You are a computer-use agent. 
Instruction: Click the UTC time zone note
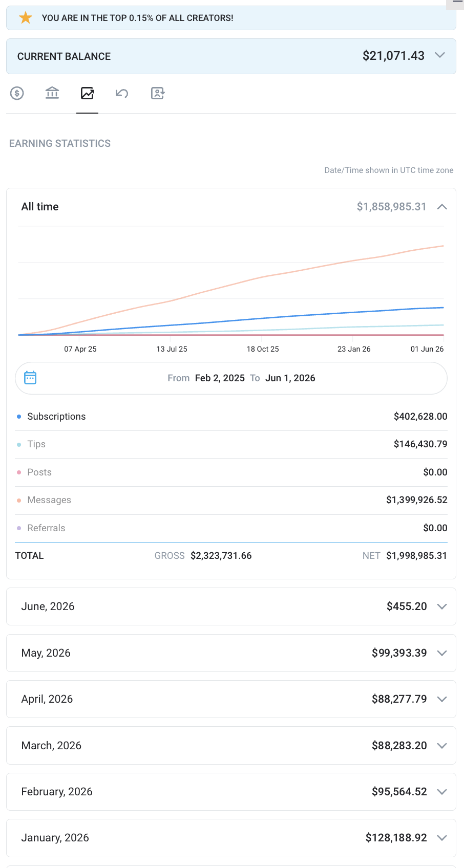pyautogui.click(x=389, y=170)
